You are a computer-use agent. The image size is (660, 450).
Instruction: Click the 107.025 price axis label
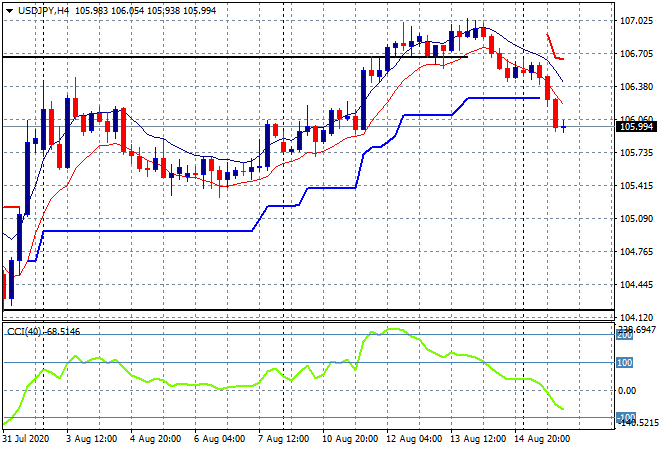[636, 21]
